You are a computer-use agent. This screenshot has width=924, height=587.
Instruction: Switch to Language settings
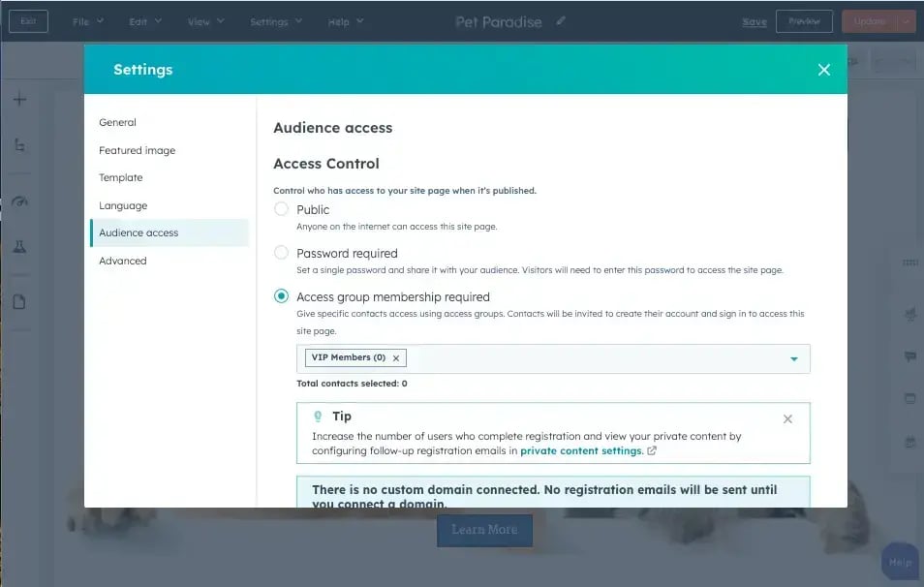(123, 205)
